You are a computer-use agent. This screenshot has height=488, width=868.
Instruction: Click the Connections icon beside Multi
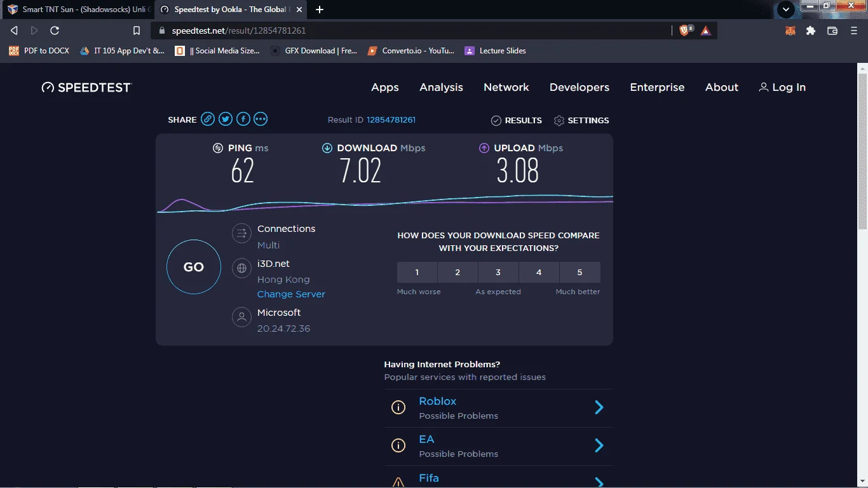[x=241, y=234]
